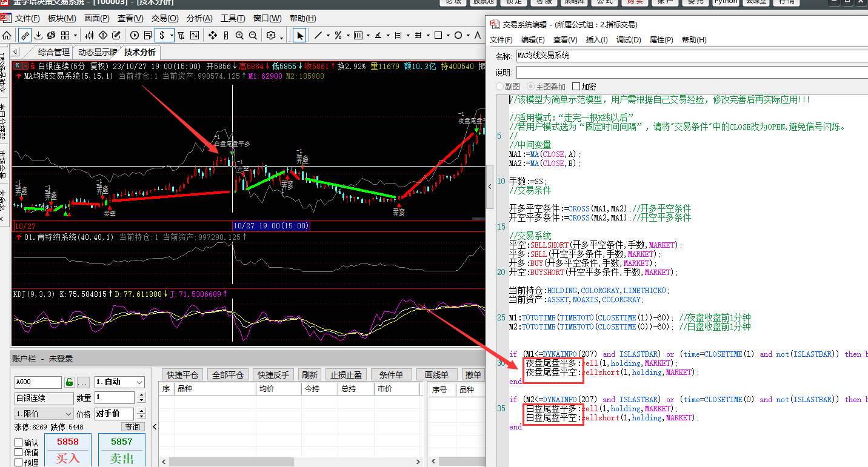868x467 pixels.
Task: Select the ellipse shape drawing tool
Action: click(458, 35)
